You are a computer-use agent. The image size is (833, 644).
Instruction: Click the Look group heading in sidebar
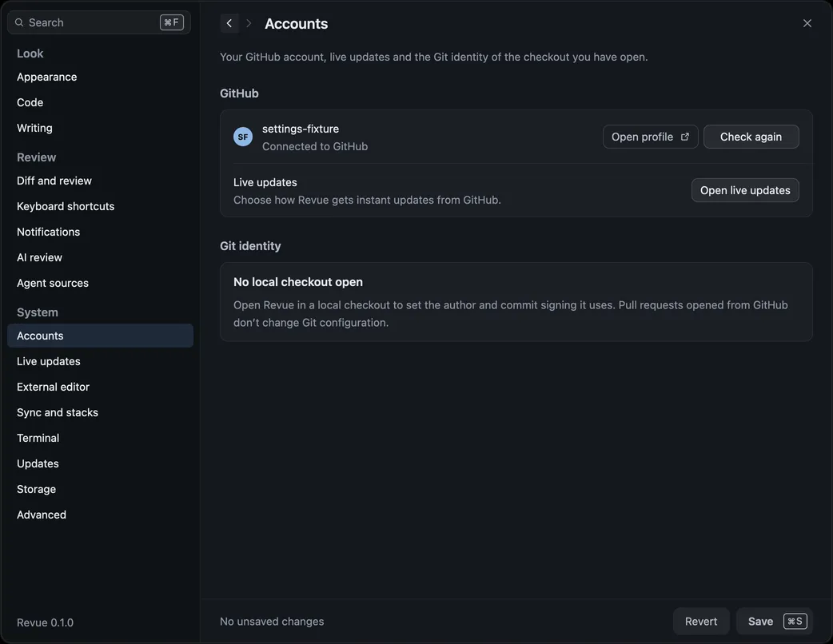pyautogui.click(x=30, y=54)
